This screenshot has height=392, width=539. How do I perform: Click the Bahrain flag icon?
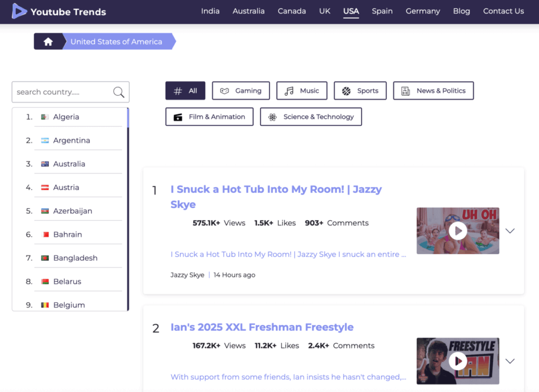coord(45,235)
